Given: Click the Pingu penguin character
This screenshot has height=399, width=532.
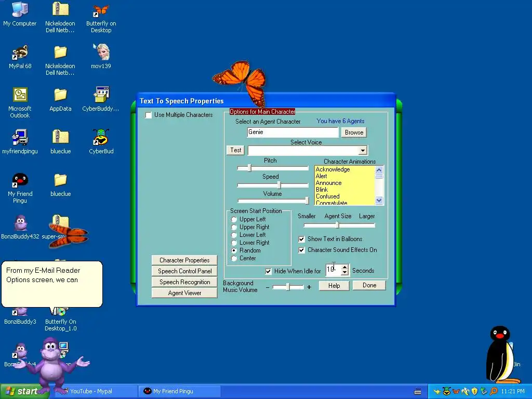Looking at the screenshot, I should (x=501, y=354).
